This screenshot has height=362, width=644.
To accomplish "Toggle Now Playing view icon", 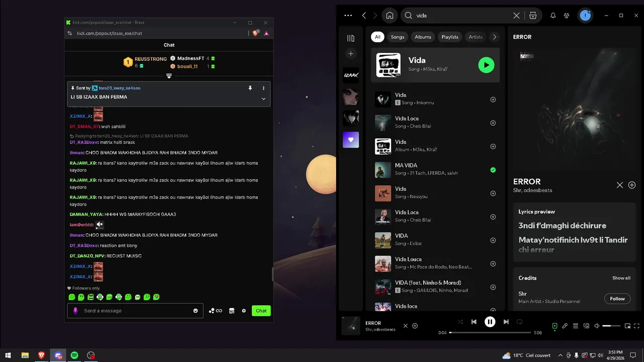I will 554,326.
